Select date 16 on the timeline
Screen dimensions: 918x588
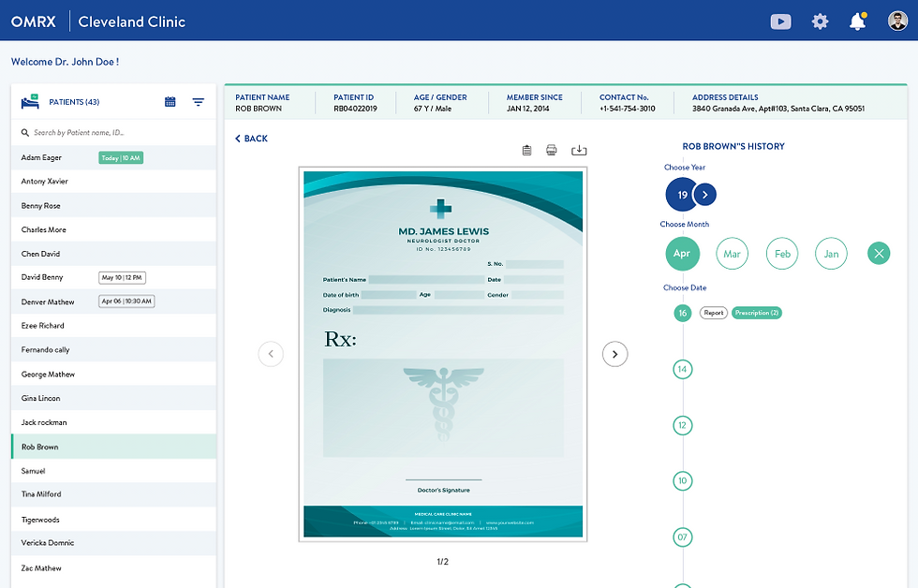click(x=683, y=313)
